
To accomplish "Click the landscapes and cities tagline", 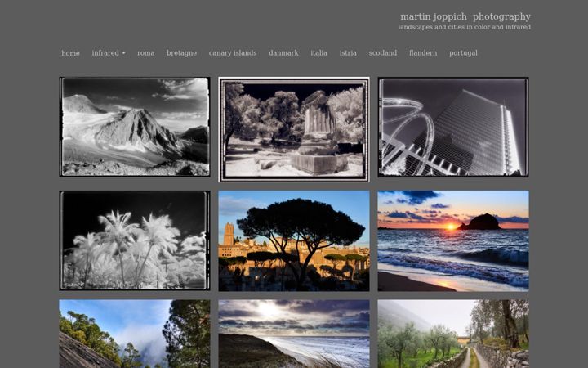I will point(464,27).
